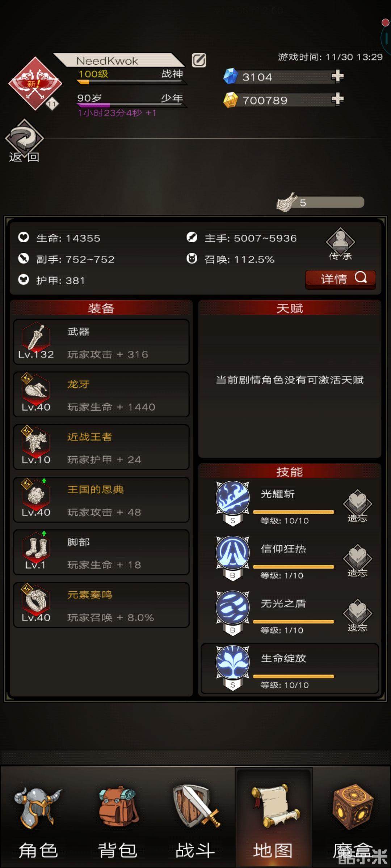Open the 脚部 boots Lv.1 slot
The height and width of the screenshot is (868, 391).
click(101, 552)
